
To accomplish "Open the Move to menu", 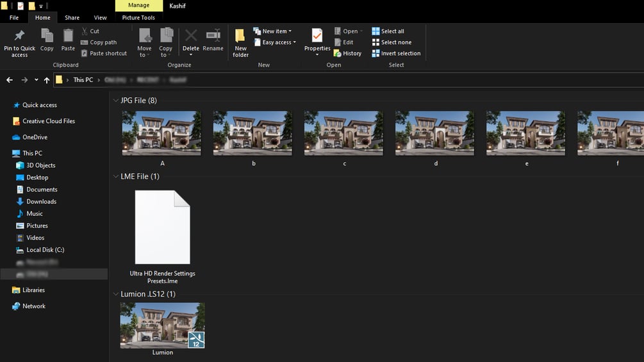I will point(145,42).
